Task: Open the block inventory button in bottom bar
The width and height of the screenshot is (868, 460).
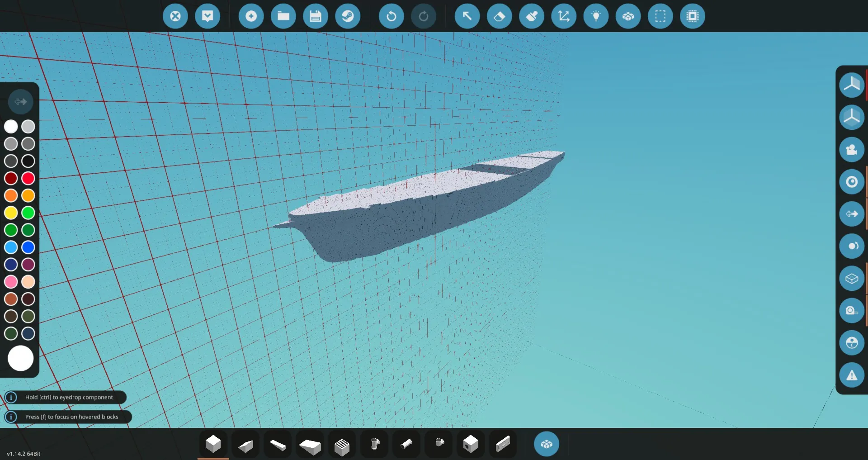Action: [546, 444]
